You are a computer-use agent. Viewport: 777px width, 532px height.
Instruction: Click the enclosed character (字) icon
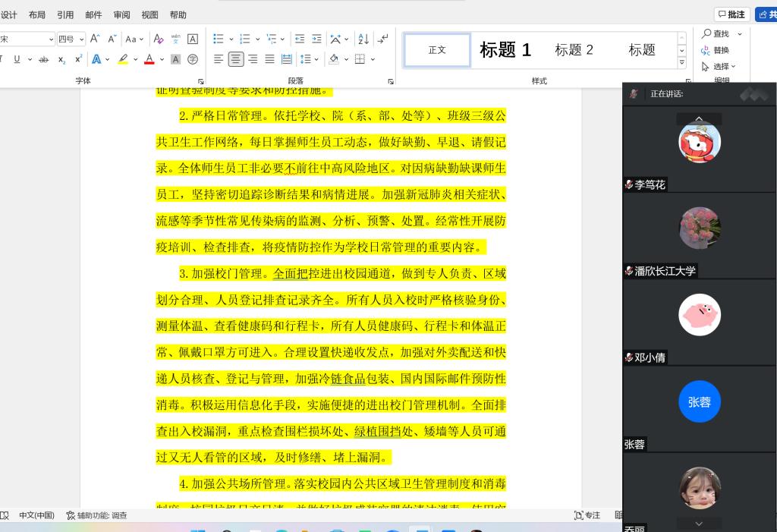193,59
